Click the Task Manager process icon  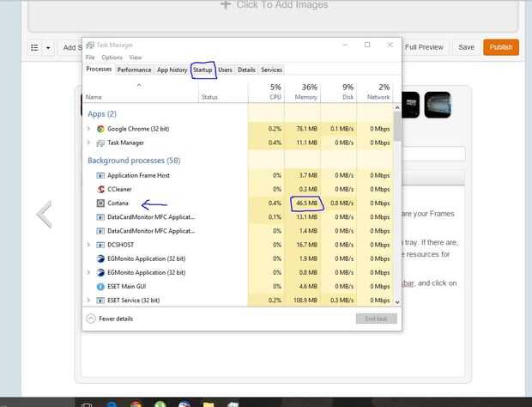pos(100,143)
